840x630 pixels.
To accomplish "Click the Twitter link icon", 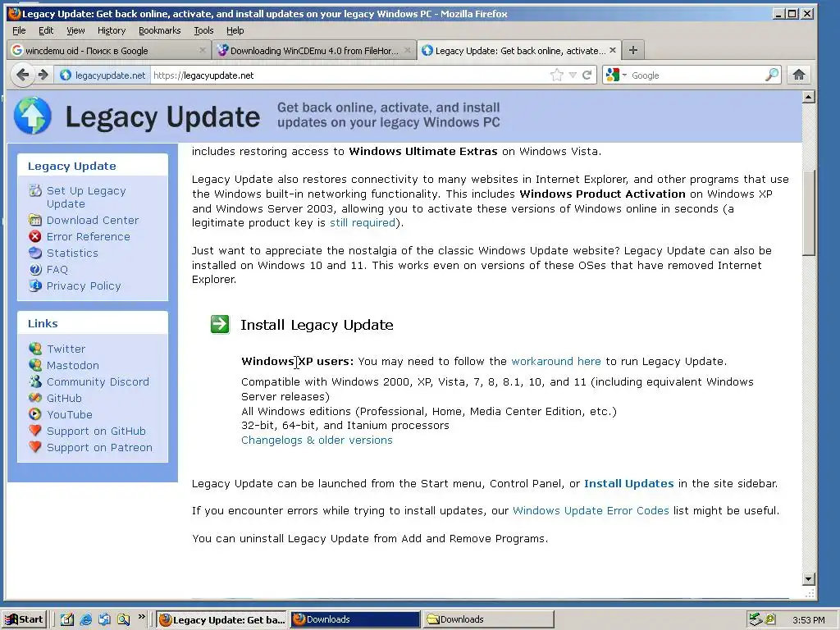I will [35, 349].
